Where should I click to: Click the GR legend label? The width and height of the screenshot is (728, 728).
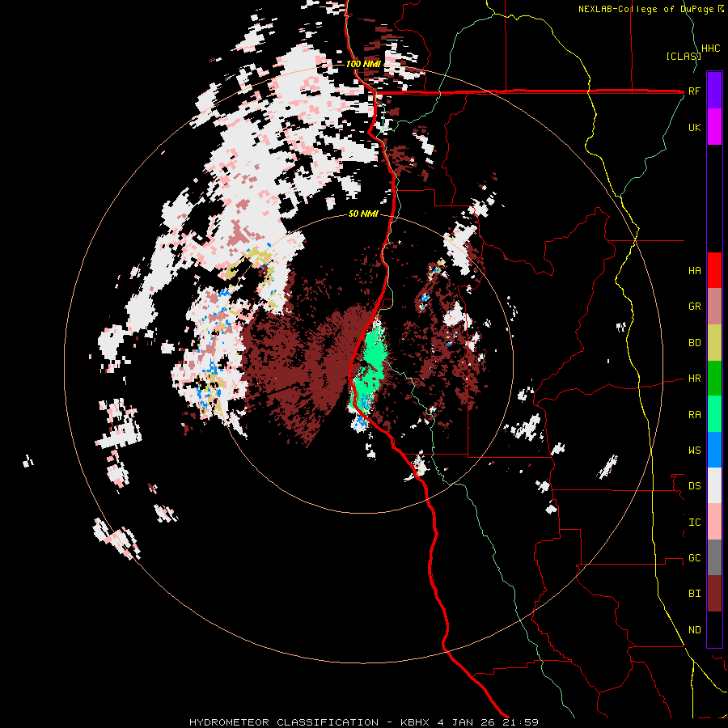click(x=694, y=307)
